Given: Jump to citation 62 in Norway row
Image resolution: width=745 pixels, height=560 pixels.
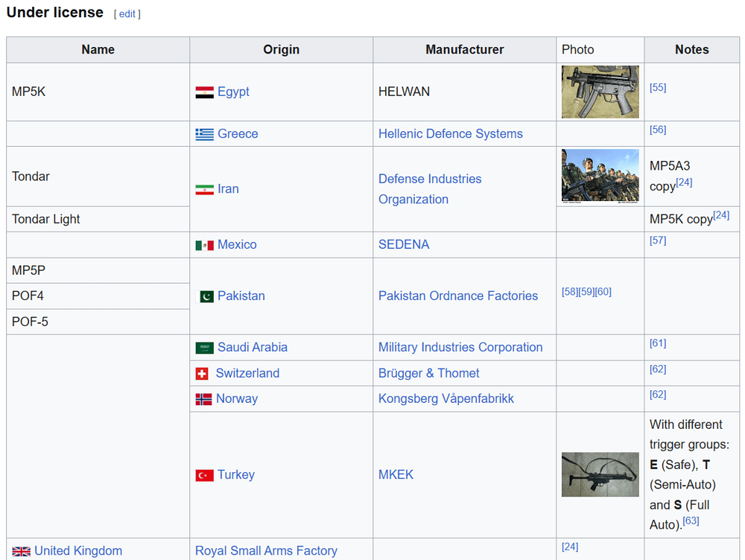Looking at the screenshot, I should [658, 394].
